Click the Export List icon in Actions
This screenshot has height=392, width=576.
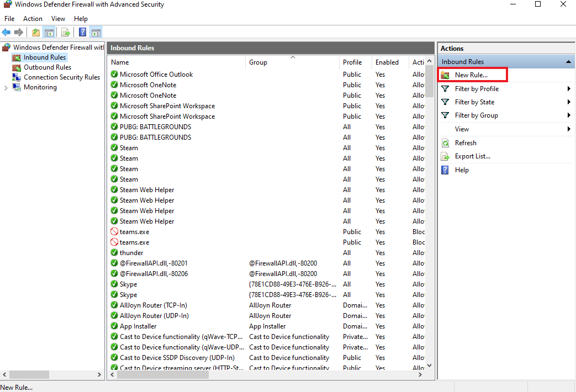tap(445, 156)
